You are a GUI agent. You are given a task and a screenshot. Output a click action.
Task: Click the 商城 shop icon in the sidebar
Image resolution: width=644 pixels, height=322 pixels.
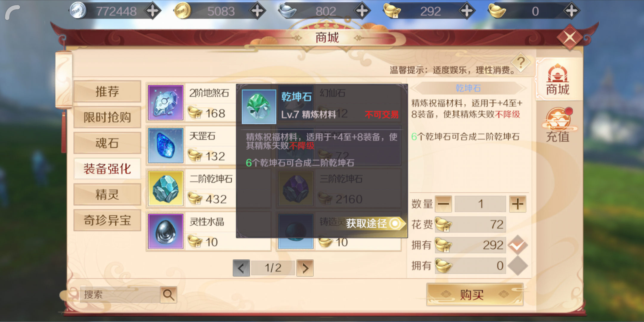click(558, 80)
